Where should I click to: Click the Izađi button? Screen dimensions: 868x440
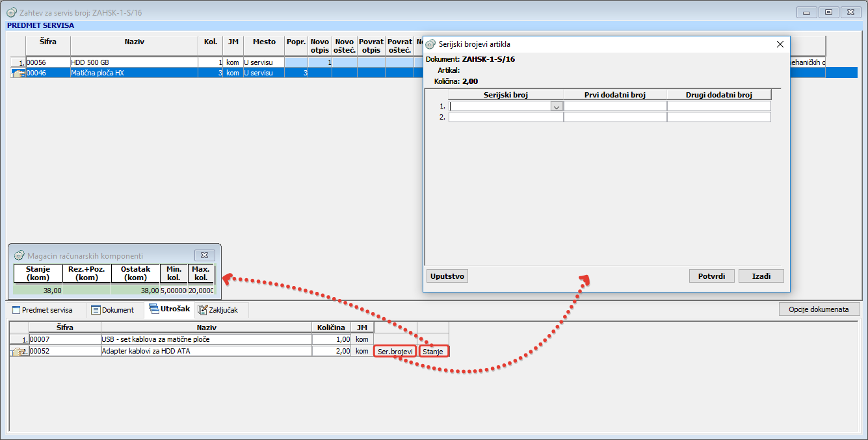coord(761,276)
